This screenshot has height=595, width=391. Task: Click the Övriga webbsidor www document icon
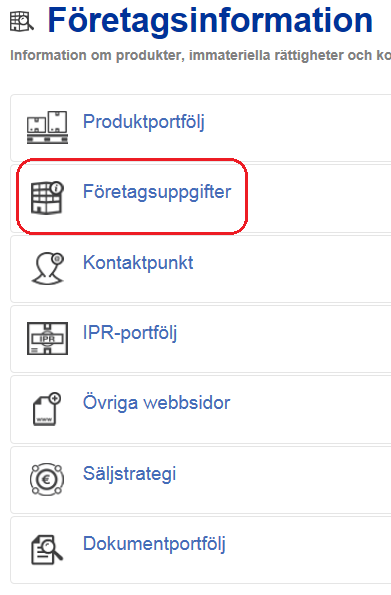pos(47,409)
